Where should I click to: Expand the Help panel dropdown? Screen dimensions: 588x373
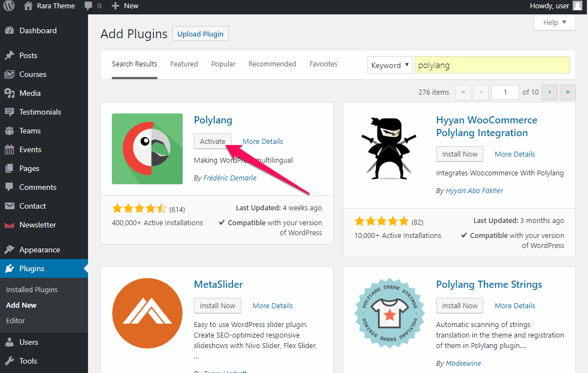pos(554,23)
